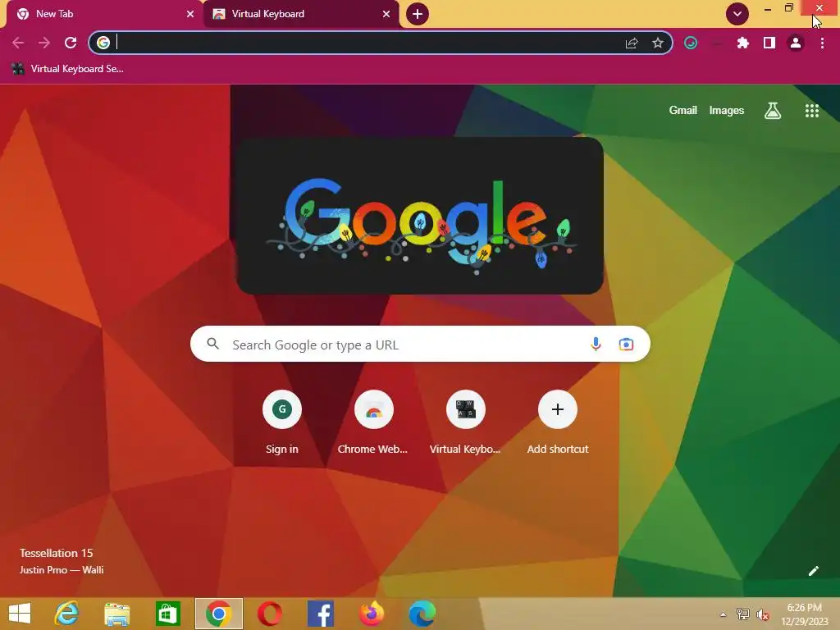Open the Chrome Web Store shortcut
Screen dimensions: 840x630
click(x=373, y=422)
